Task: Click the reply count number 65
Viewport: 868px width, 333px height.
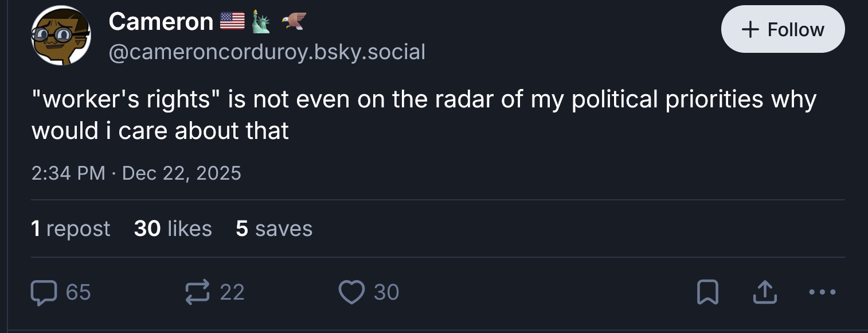Action: tap(78, 292)
